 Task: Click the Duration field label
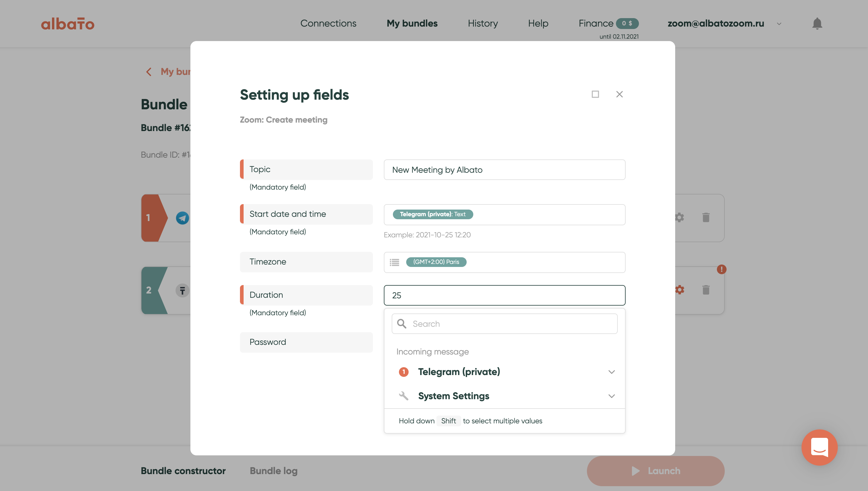(306, 295)
